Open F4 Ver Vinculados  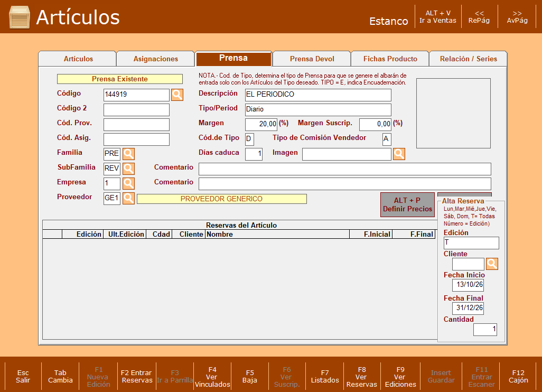(212, 377)
